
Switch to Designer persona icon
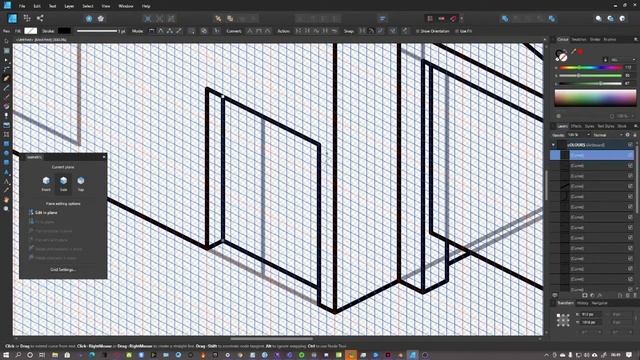[x=13, y=18]
